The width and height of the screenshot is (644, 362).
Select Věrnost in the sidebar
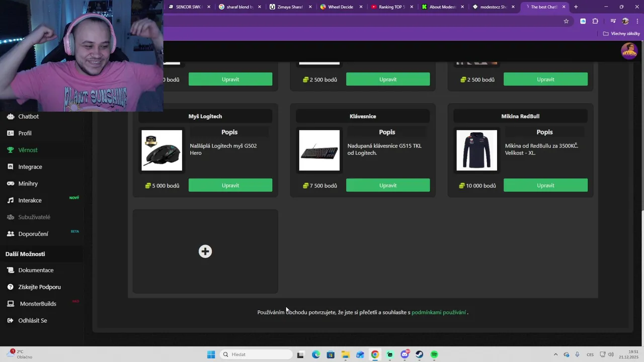pos(28,150)
